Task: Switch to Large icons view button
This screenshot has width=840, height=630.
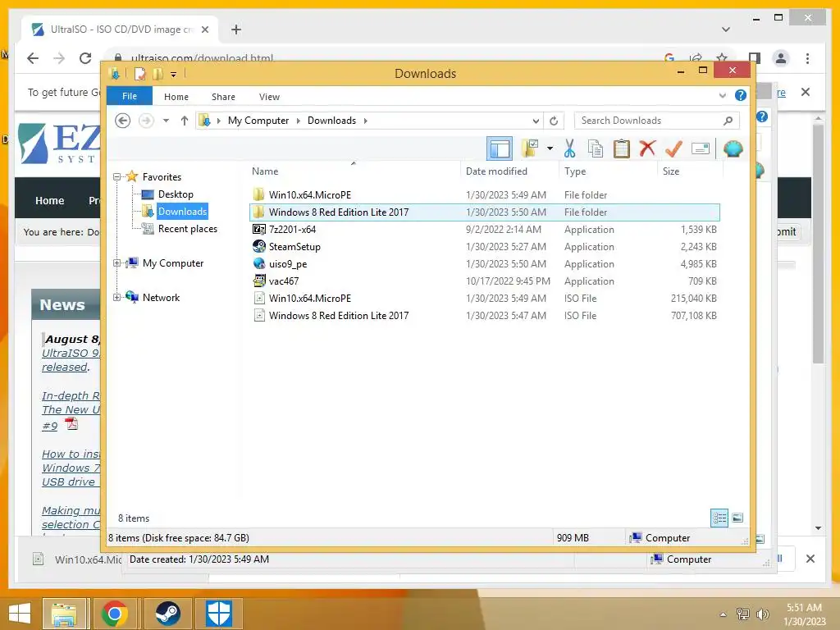Action: pos(737,518)
